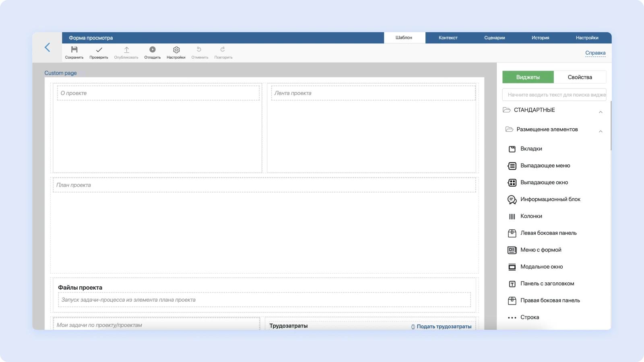Viewport: 644px width, 362px height.
Task: Switch to the Свойства panel tab
Action: [580, 77]
